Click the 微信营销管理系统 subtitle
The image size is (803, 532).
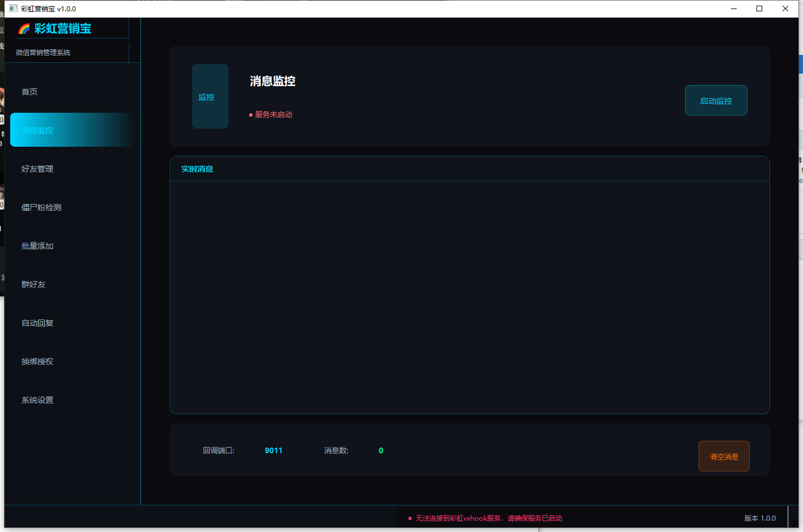43,52
